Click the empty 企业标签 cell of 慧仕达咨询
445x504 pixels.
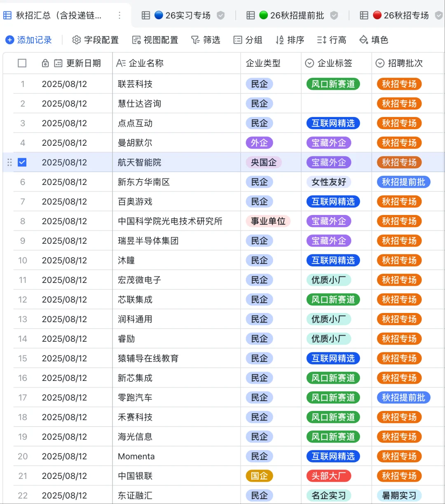pyautogui.click(x=336, y=103)
